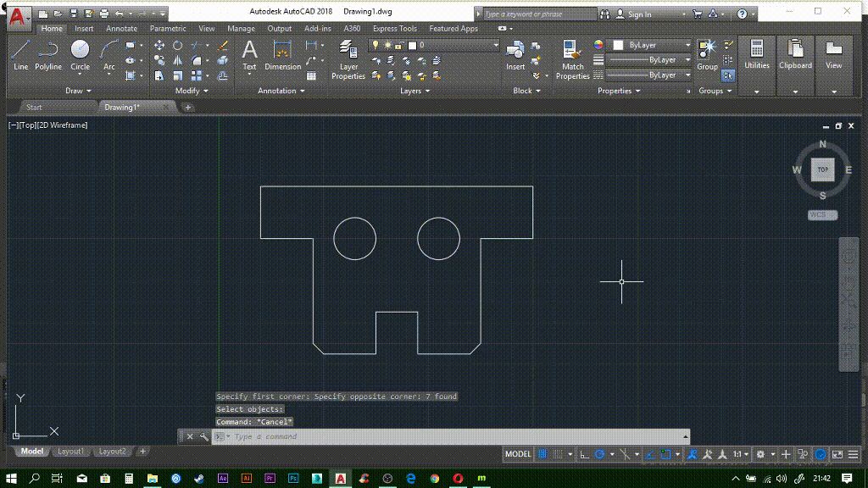Toggle the layer on/off lightbulb icon
This screenshot has width=868, height=488.
click(376, 45)
